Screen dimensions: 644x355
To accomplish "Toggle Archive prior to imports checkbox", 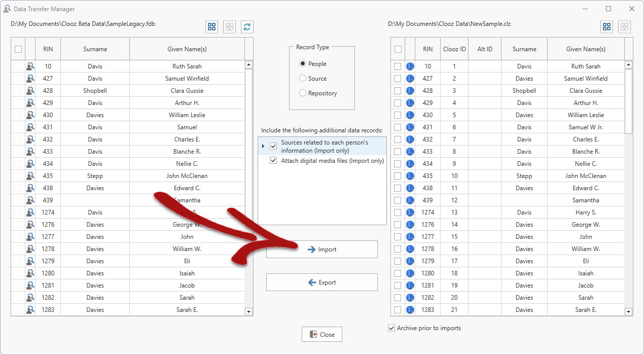I will [x=391, y=328].
